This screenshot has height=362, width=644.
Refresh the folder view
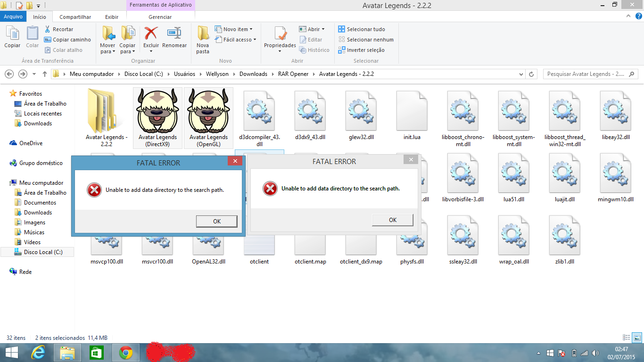tap(532, 74)
